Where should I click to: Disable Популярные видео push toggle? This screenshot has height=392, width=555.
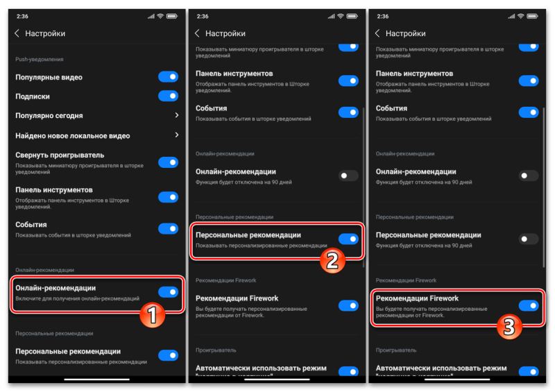(168, 77)
